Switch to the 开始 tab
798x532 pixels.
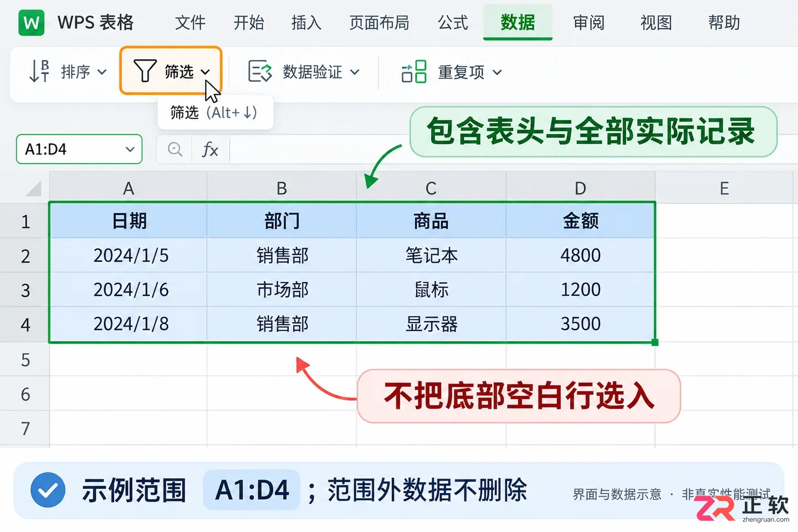coord(249,23)
